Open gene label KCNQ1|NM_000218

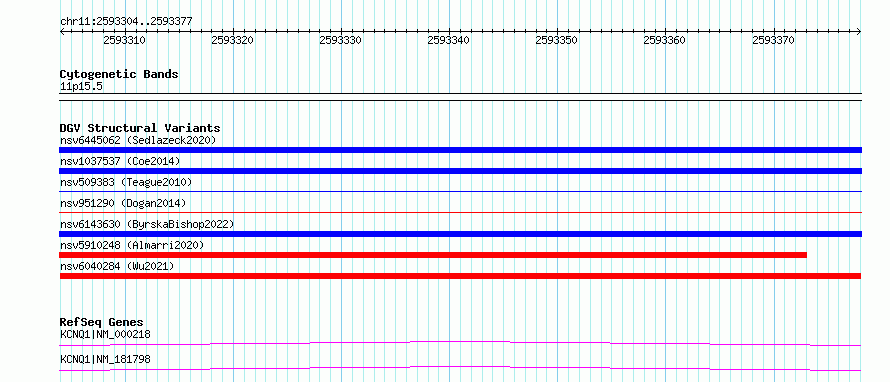[x=105, y=334]
